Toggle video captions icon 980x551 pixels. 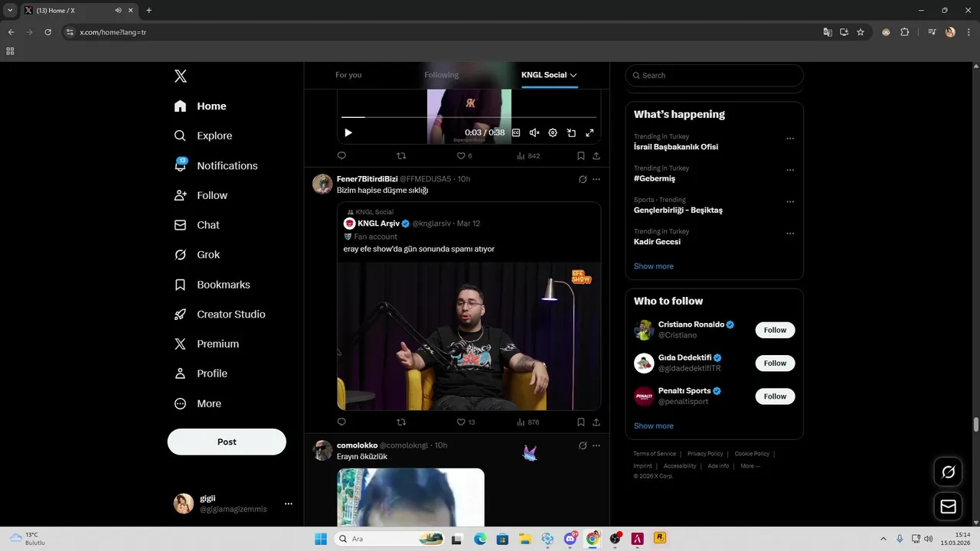tap(516, 132)
